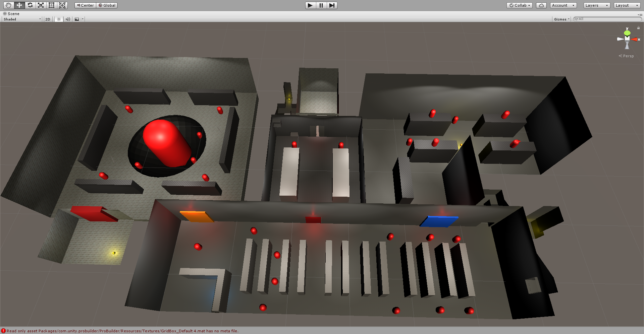Click Persp to switch to isometric view
This screenshot has height=334, width=644.
point(628,56)
